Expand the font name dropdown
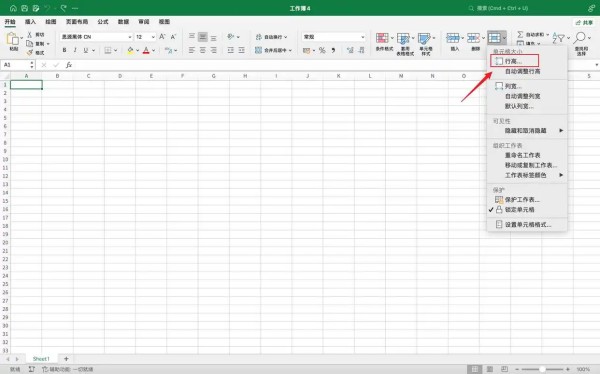The image size is (600, 374). tap(130, 37)
